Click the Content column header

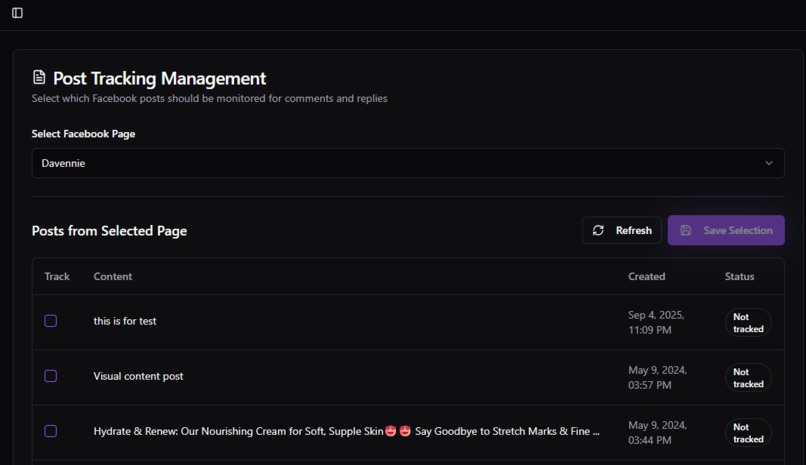point(113,276)
